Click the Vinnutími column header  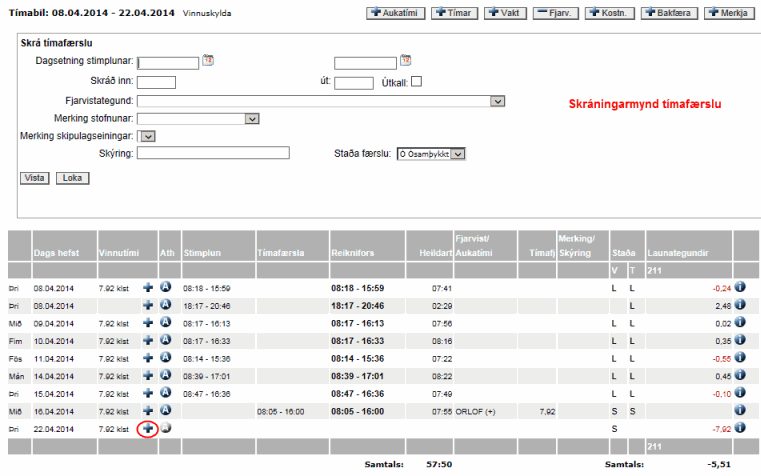(118, 253)
